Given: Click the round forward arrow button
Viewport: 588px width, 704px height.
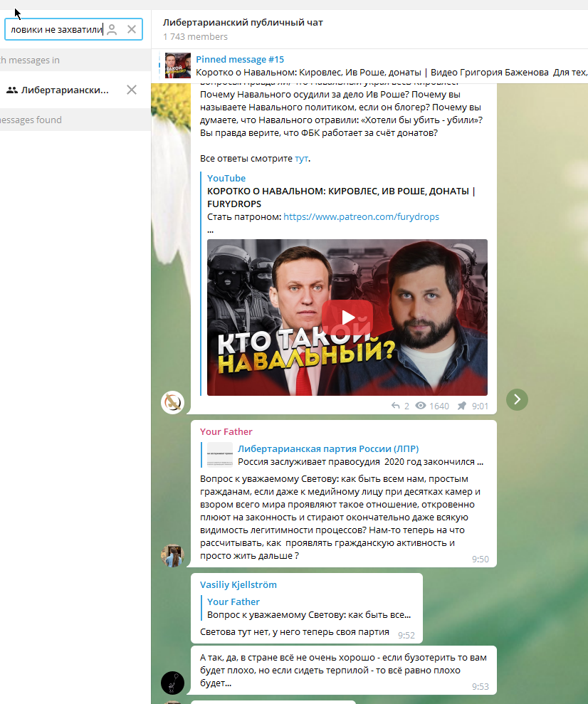Looking at the screenshot, I should pos(517,399).
